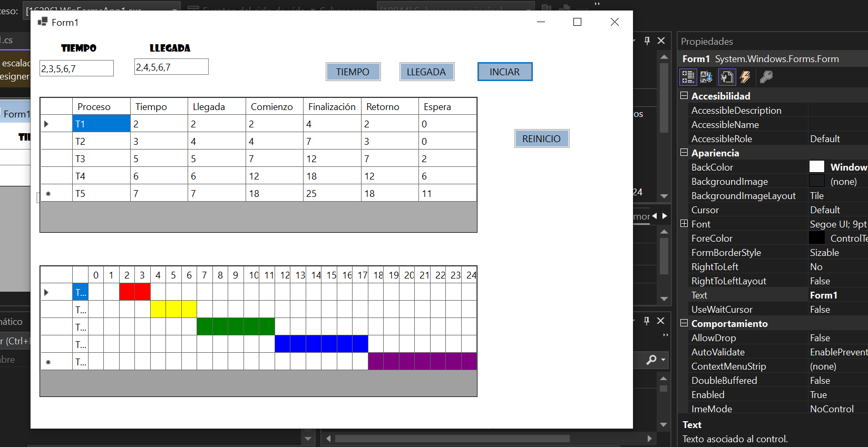Click the bottom horizontal scrollbar thumb
This screenshot has width=868, height=447.
coord(452,439)
